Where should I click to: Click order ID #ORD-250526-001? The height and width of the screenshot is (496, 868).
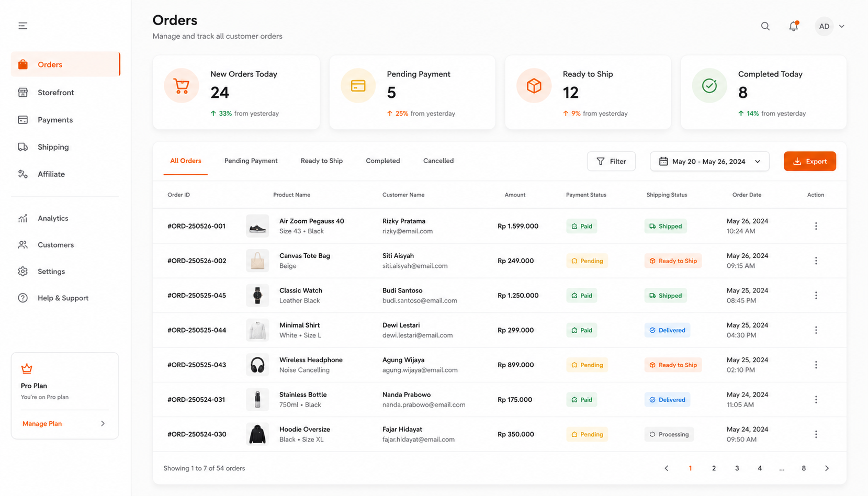point(196,226)
